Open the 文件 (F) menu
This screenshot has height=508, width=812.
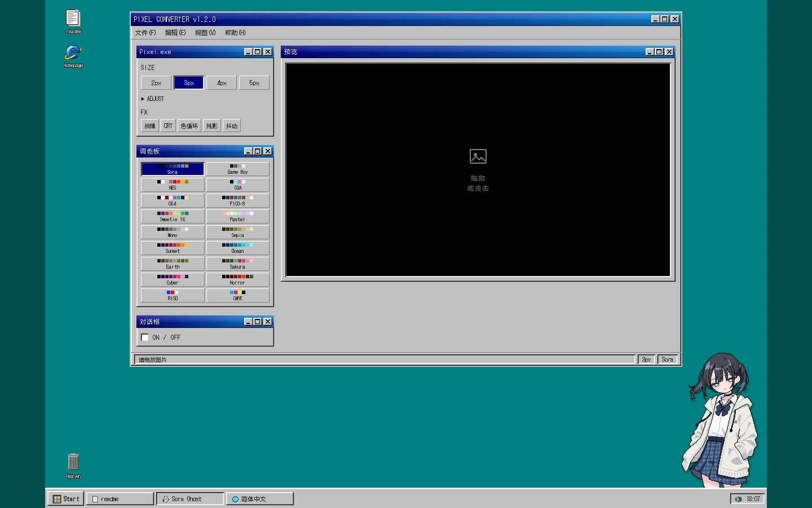coord(145,33)
